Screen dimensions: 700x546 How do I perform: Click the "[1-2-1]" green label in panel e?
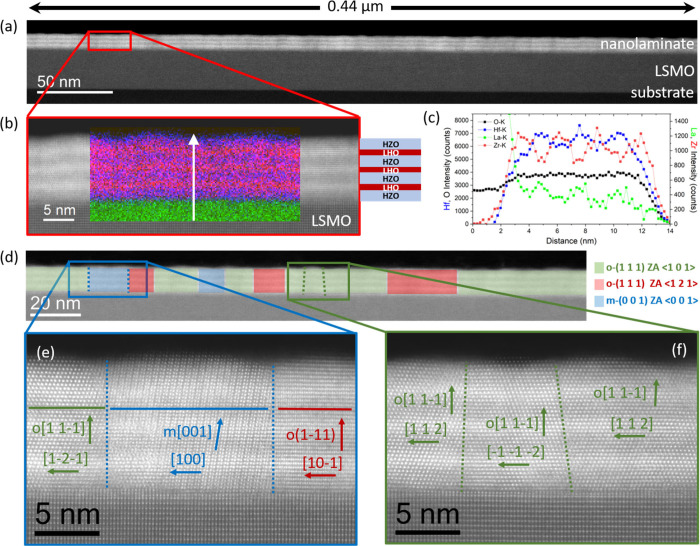tap(66, 458)
